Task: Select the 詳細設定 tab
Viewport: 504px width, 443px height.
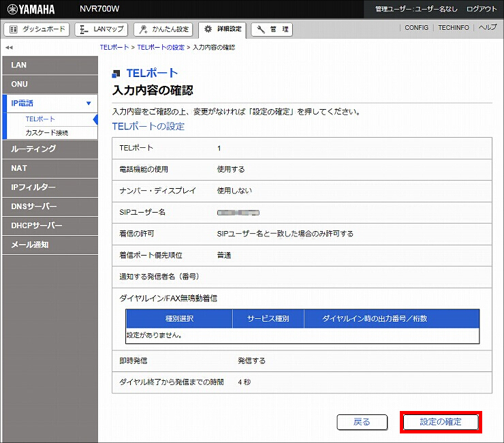Action: pos(223,29)
